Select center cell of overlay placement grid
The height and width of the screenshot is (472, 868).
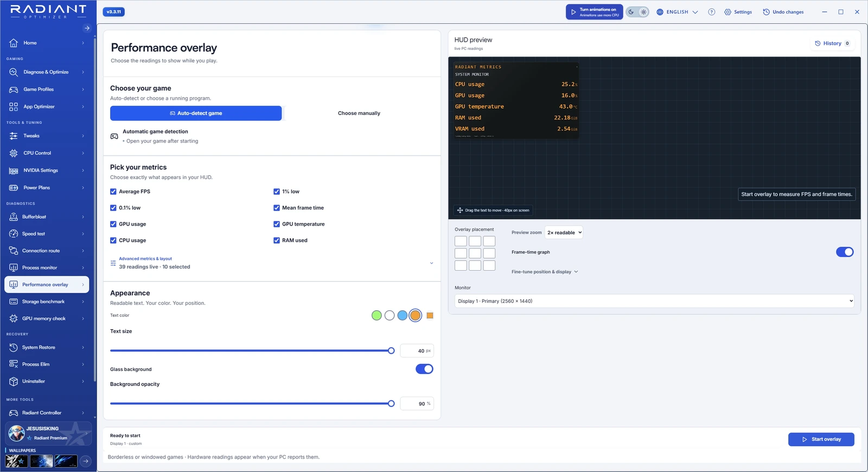[475, 253]
